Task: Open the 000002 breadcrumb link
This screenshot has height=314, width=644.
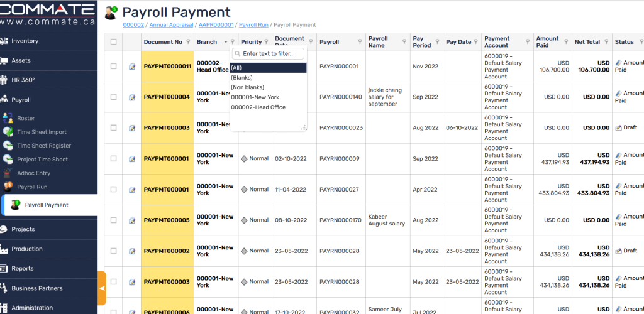Action: point(133,25)
